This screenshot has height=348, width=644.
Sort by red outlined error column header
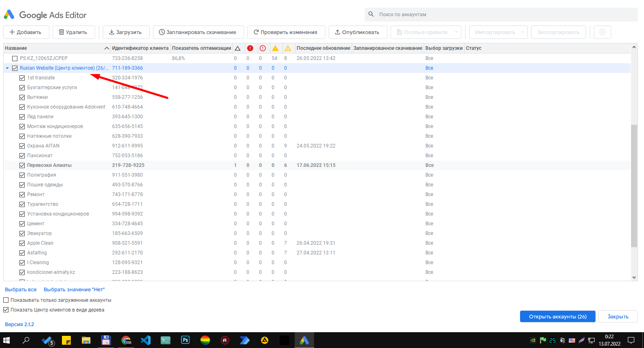click(263, 48)
